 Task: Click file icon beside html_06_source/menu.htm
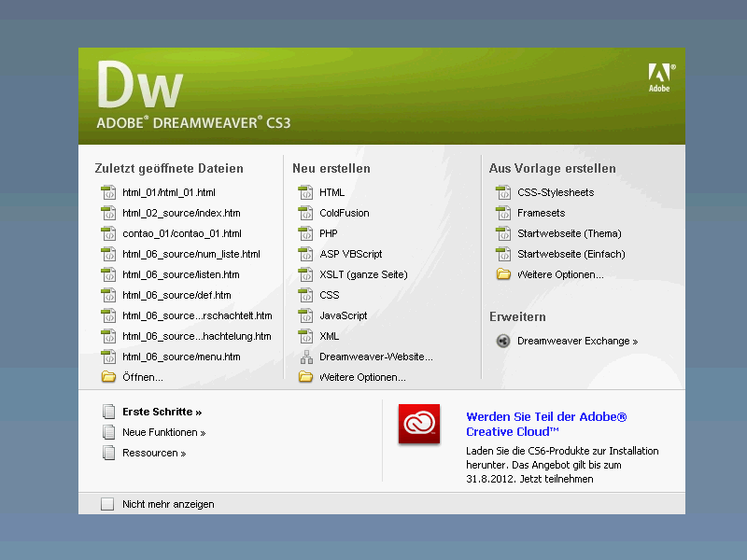click(x=108, y=357)
